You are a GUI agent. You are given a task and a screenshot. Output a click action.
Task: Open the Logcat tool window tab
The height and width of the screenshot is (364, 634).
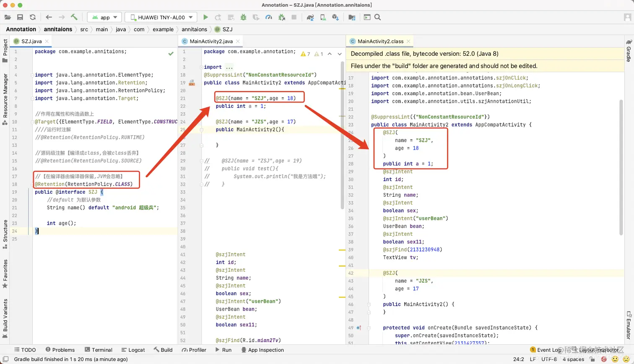pyautogui.click(x=133, y=350)
